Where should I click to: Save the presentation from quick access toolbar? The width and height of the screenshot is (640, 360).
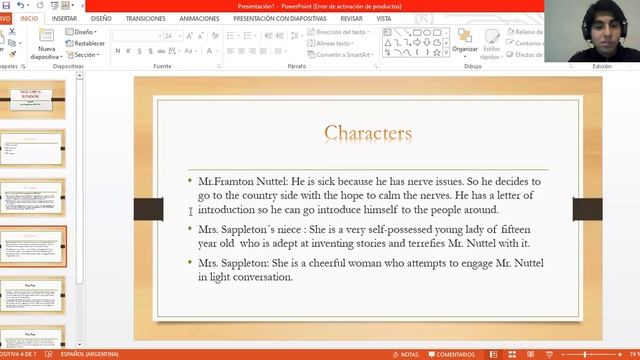pyautogui.click(x=6, y=6)
